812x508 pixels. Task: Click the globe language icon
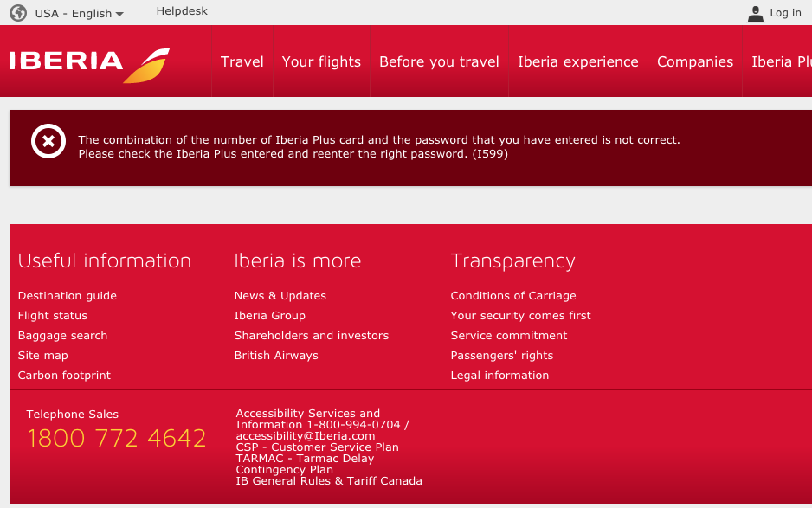pos(18,12)
